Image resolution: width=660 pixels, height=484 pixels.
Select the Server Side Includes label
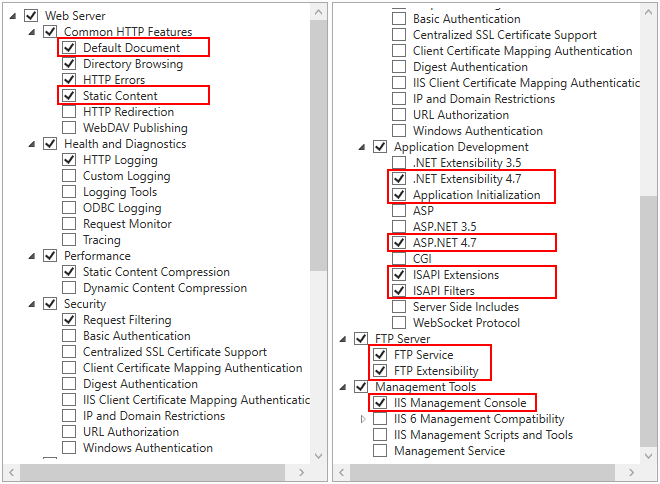pyautogui.click(x=466, y=307)
